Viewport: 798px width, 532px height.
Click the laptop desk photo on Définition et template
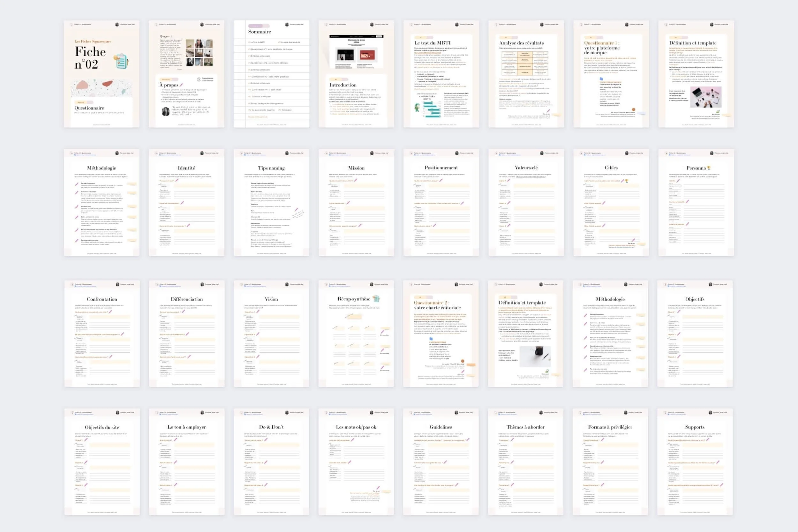click(706, 97)
